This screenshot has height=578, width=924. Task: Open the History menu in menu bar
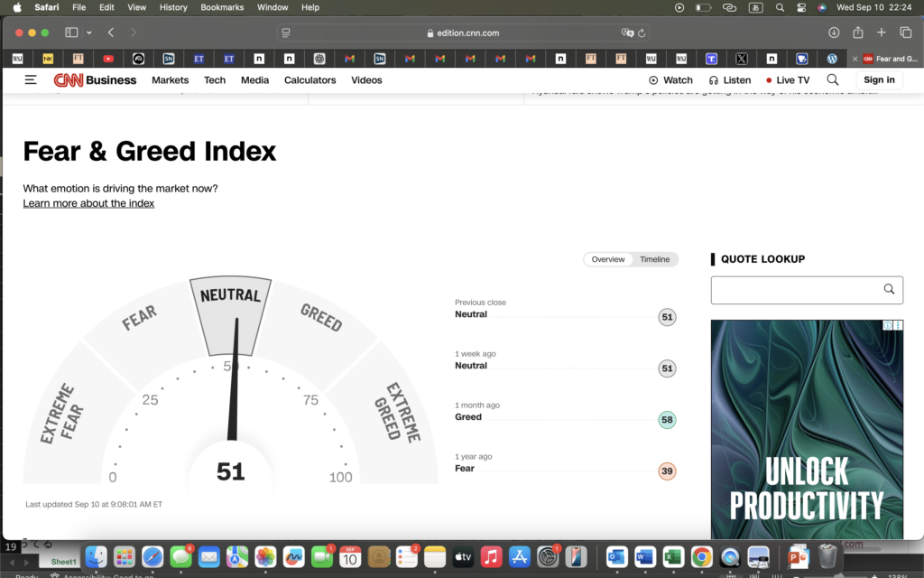173,7
